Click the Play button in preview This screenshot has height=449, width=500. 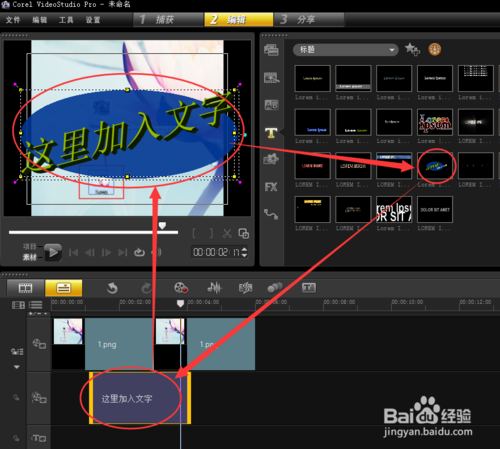tap(53, 252)
